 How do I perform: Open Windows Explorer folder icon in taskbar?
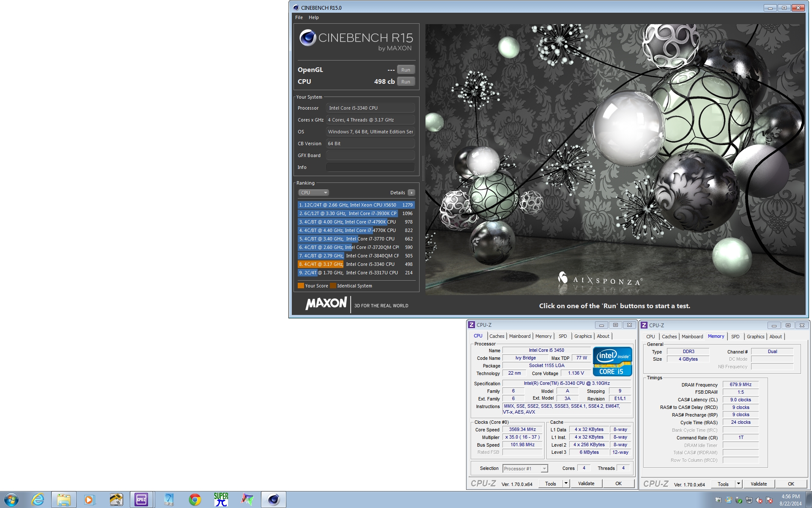pyautogui.click(x=64, y=500)
